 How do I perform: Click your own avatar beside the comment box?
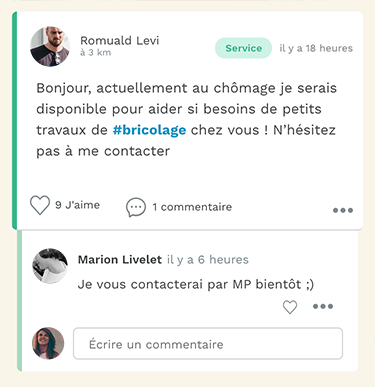48,343
